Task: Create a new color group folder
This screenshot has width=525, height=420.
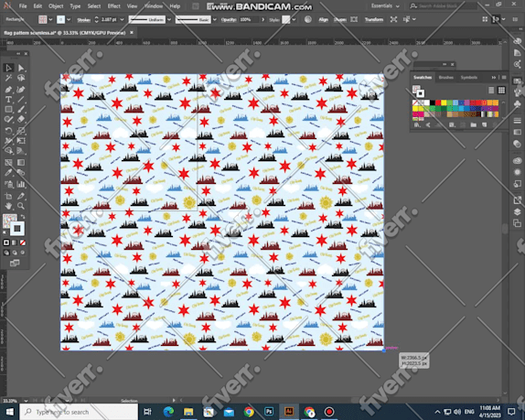Action: click(x=473, y=125)
